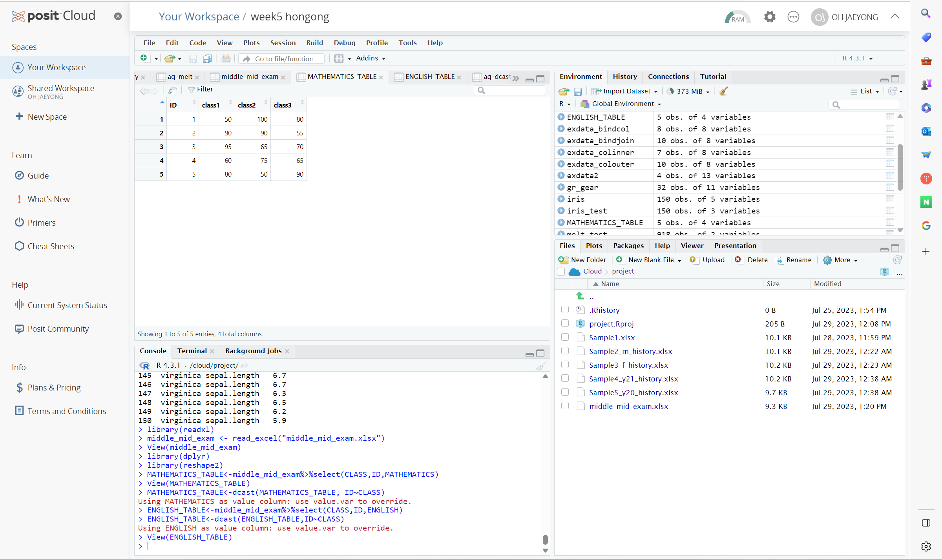
Task: Open the Session menu
Action: [x=283, y=42]
